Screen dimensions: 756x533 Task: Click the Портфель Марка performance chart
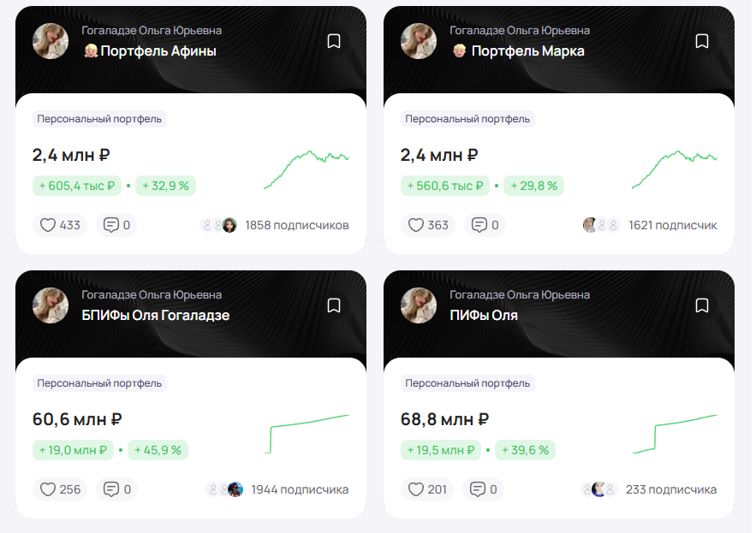(674, 169)
